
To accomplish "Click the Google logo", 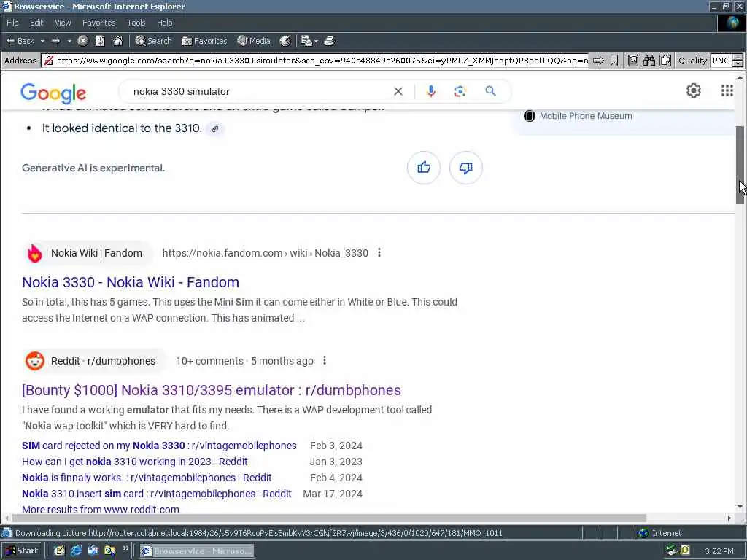I will (x=53, y=93).
